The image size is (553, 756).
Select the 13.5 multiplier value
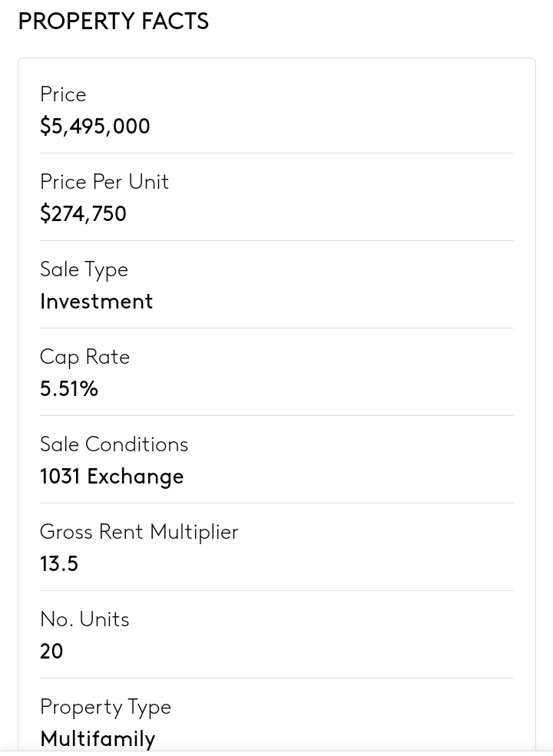coord(59,564)
